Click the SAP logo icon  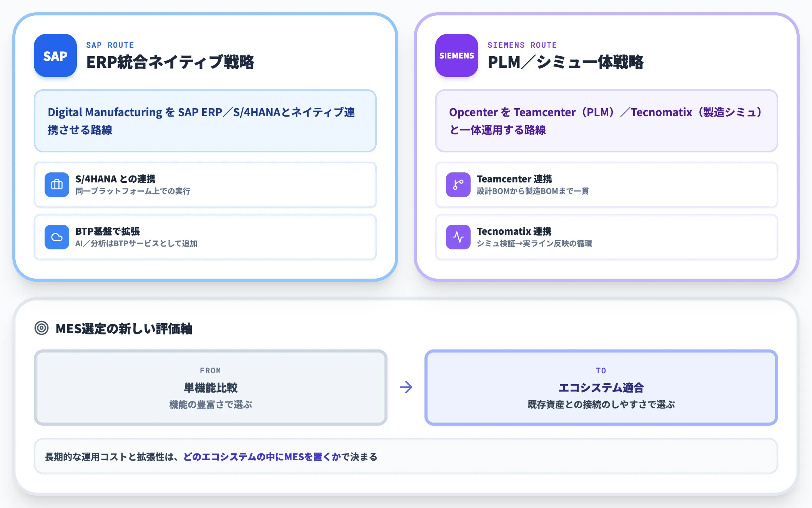(x=55, y=55)
